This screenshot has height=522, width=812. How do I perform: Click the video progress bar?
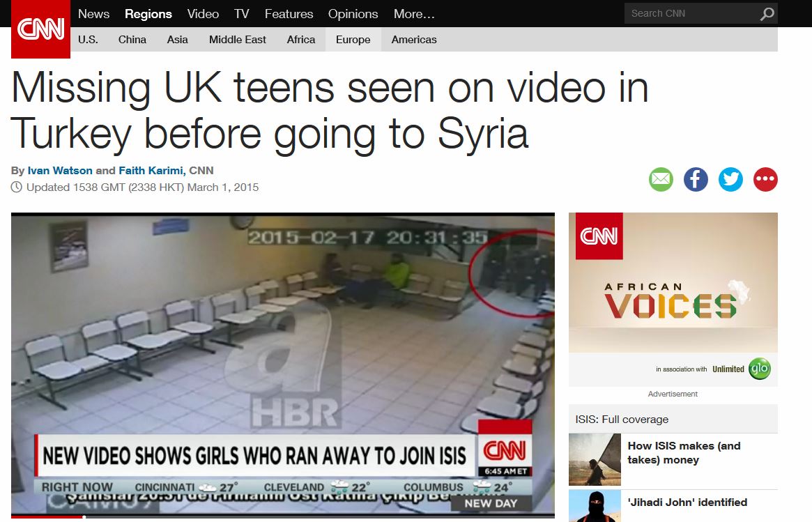click(x=283, y=516)
